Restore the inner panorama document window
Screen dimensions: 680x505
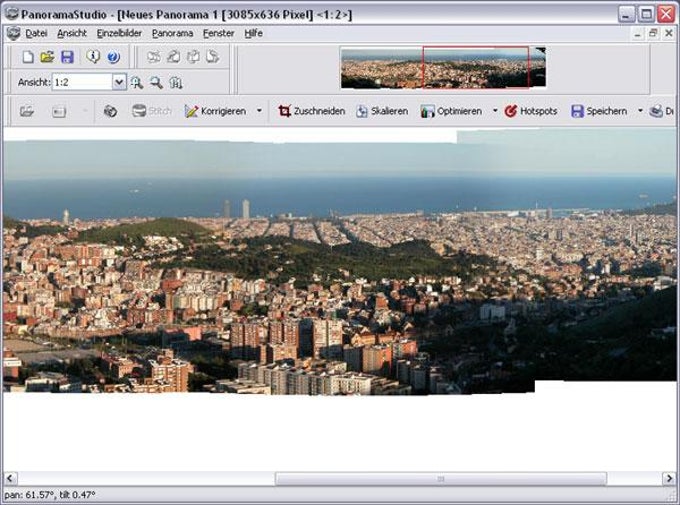tap(653, 33)
